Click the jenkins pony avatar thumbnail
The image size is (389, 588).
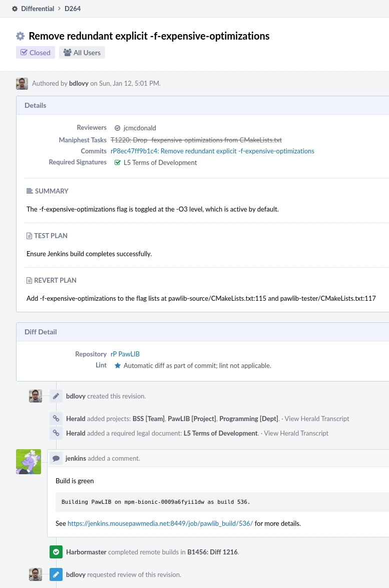click(x=29, y=462)
